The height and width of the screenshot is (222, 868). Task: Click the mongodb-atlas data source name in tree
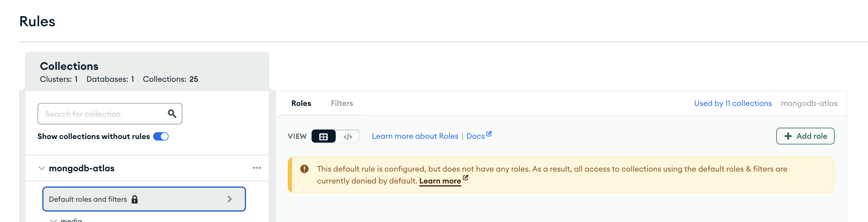pyautogui.click(x=82, y=168)
